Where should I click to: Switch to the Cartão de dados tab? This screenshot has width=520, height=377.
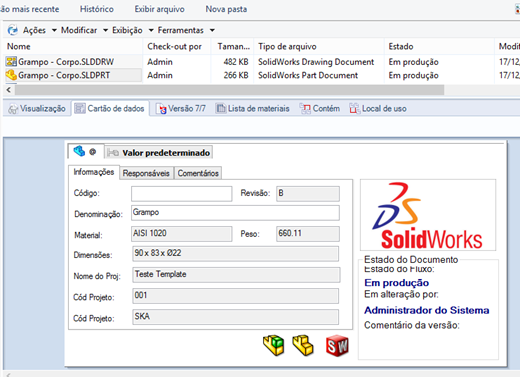tap(110, 109)
